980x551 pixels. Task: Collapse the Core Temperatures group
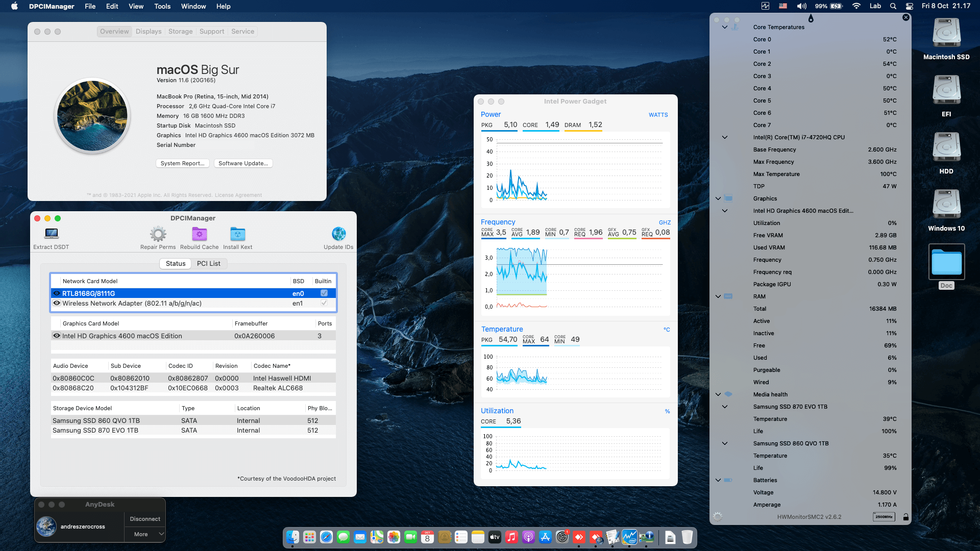click(725, 27)
